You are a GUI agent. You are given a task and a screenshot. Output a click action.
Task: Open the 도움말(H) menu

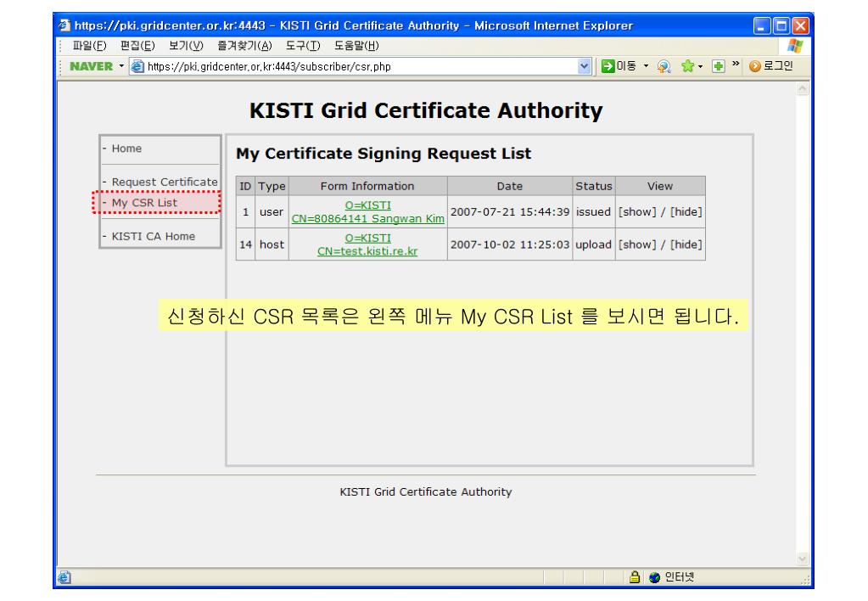click(356, 46)
